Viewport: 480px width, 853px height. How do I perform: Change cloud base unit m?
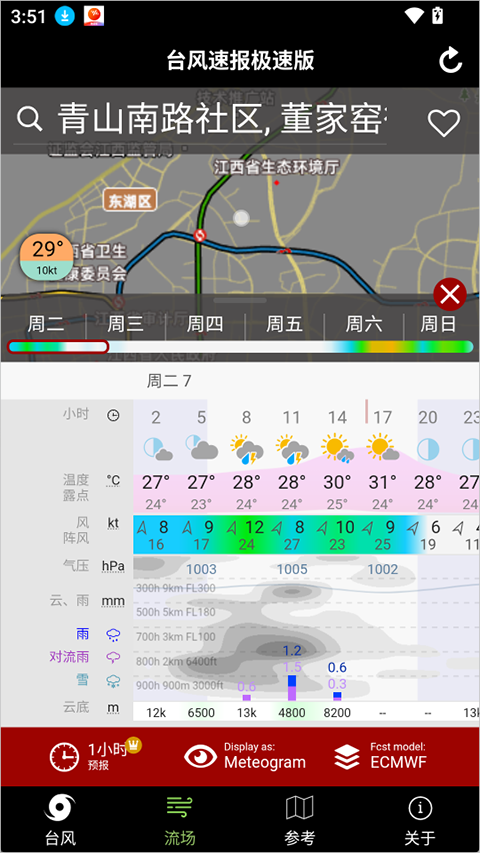pos(113,708)
